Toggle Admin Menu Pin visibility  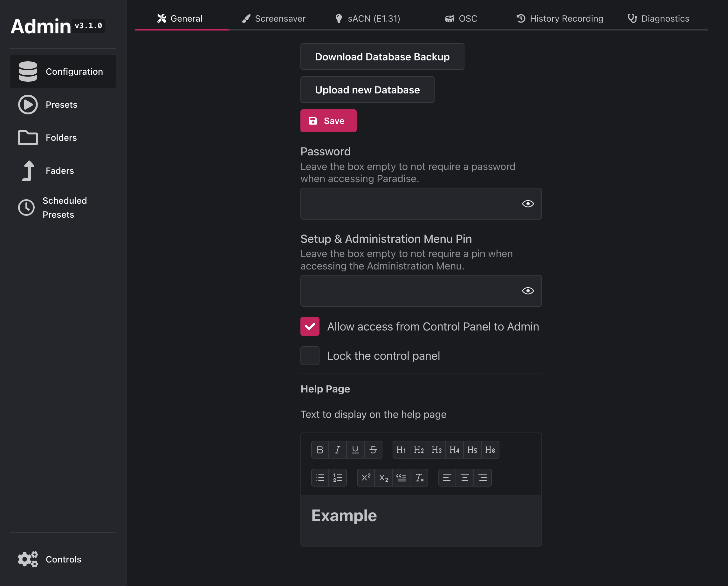point(528,290)
